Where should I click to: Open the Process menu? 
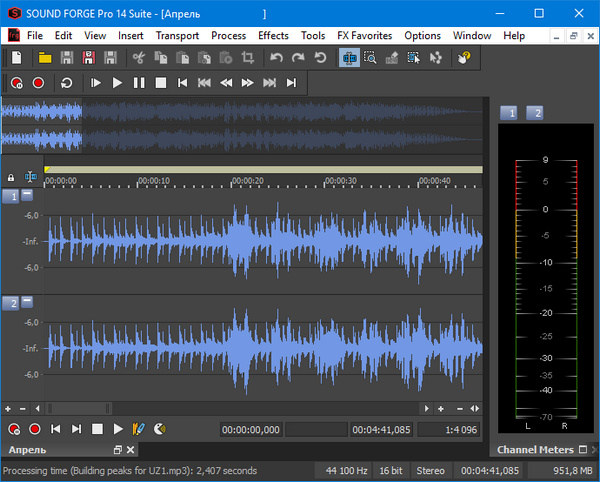[x=228, y=35]
